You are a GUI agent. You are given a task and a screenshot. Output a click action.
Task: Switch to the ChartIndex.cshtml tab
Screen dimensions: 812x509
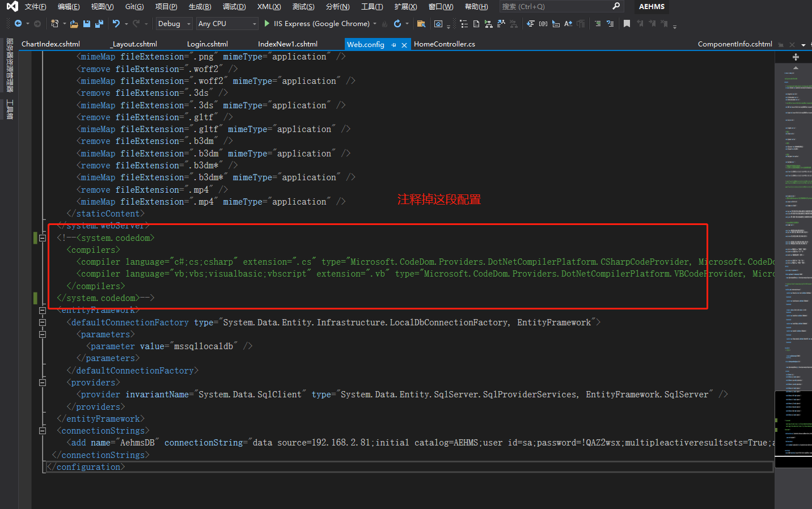click(50, 44)
